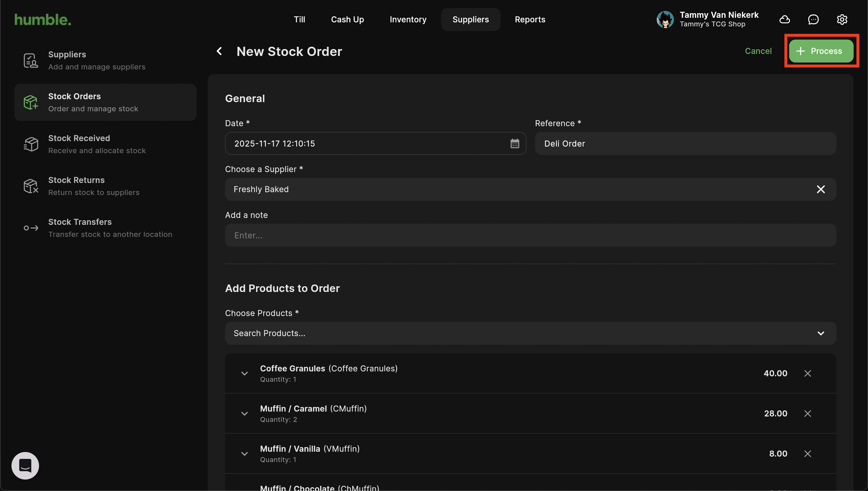This screenshot has width=868, height=491.
Task: Click Tammy Van Niekerk's profile avatar
Action: click(x=665, y=20)
